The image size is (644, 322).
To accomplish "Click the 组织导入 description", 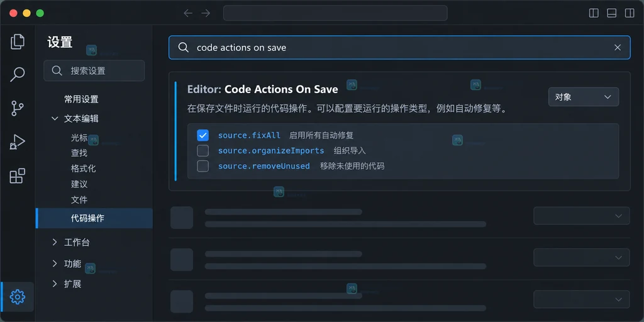I will click(350, 151).
